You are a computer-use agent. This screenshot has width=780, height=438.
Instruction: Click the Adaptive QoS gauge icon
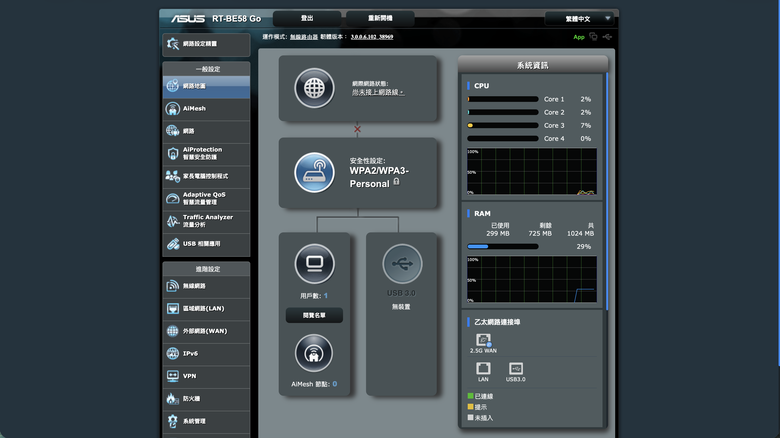pyautogui.click(x=173, y=199)
